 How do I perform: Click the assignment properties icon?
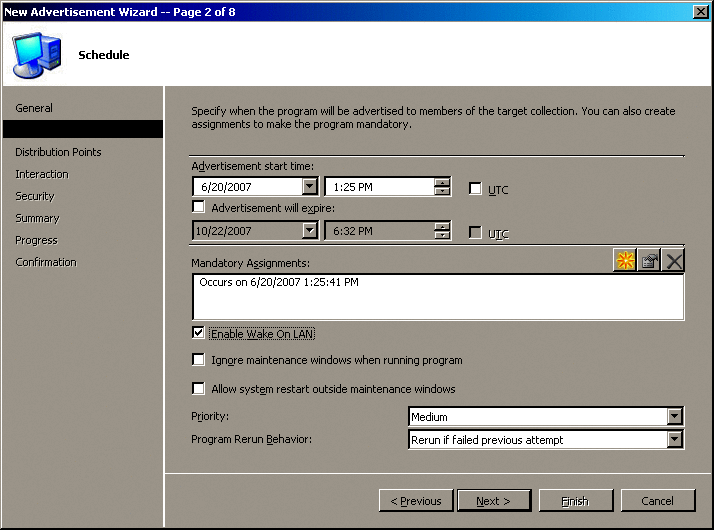[649, 260]
